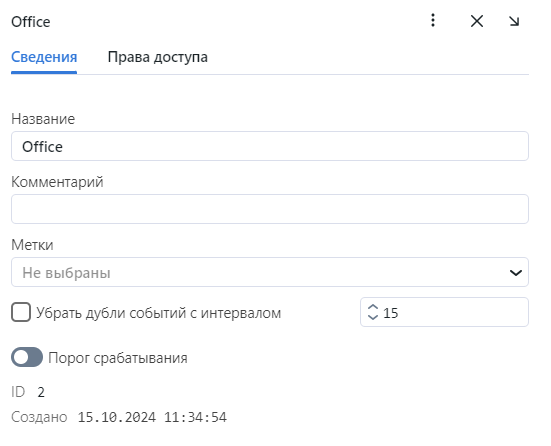Click the ID value 2
The image size is (551, 446).
pyautogui.click(x=41, y=392)
